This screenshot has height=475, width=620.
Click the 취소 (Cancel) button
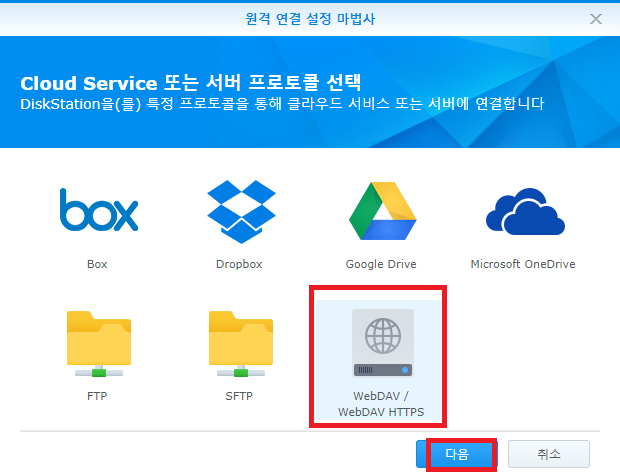[x=549, y=454]
